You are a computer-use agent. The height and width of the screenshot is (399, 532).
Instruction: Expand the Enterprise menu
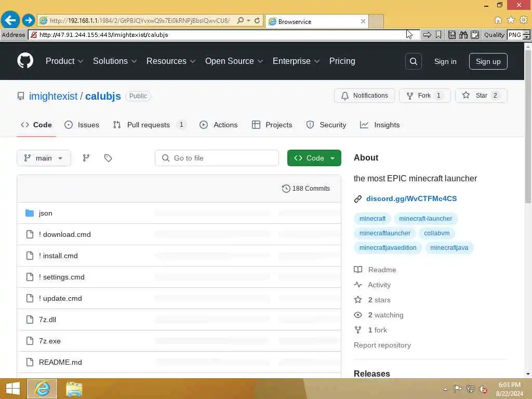tap(296, 61)
